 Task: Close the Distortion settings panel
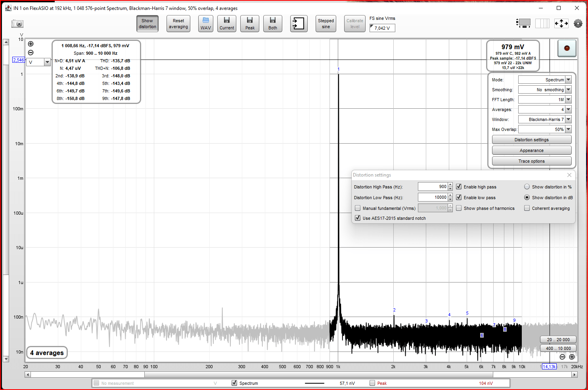click(x=569, y=175)
